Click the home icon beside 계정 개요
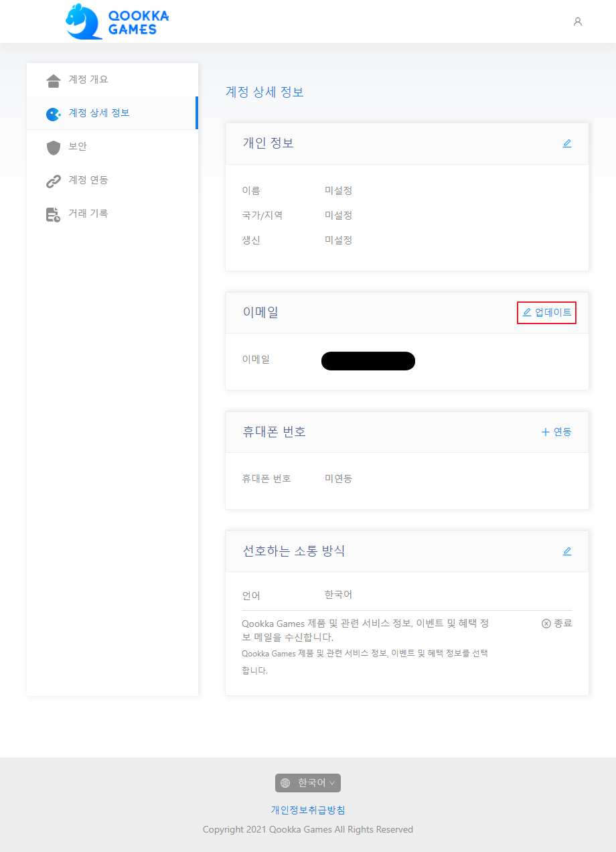The height and width of the screenshot is (852, 616). click(x=54, y=80)
